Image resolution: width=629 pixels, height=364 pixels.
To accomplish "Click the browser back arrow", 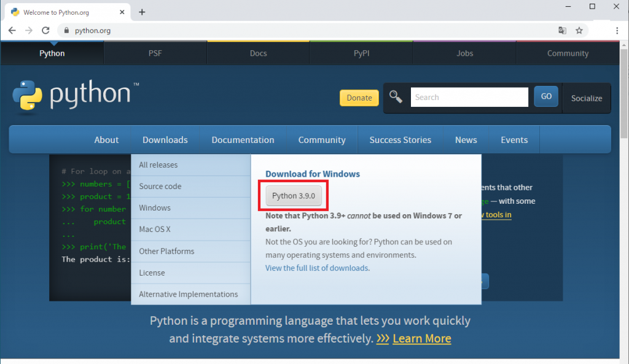I will (x=12, y=31).
